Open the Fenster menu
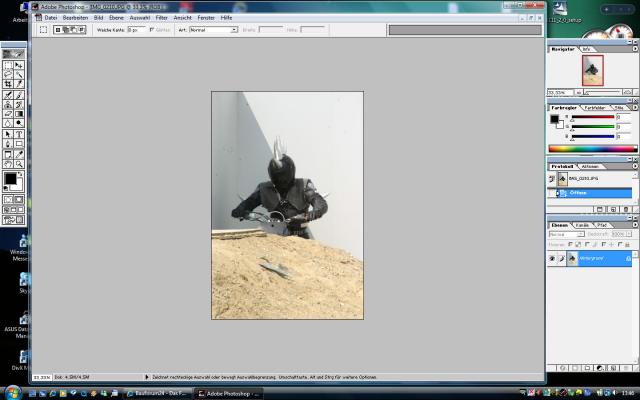This screenshot has height=400, width=640. coord(206,18)
